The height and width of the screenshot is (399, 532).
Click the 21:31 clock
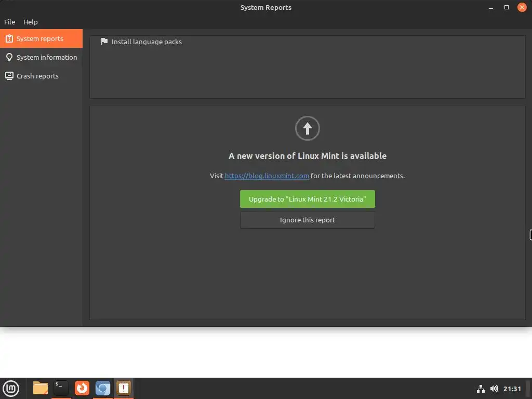point(512,389)
